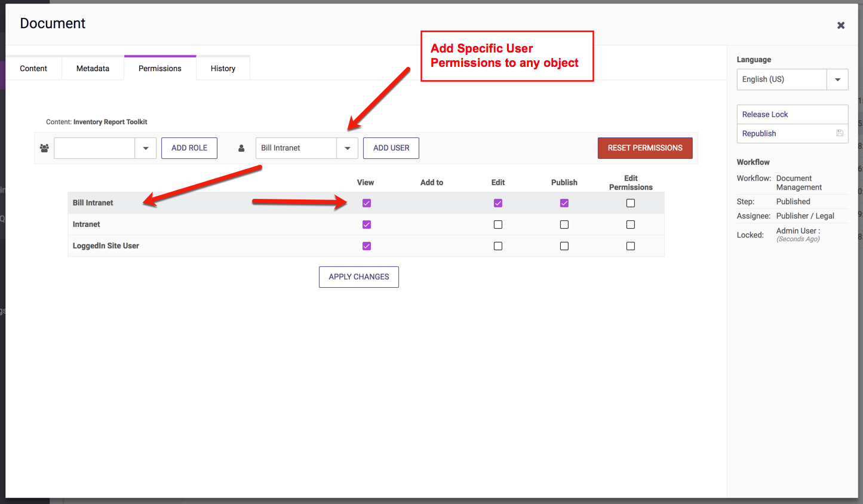Switch to the Content tab
The width and height of the screenshot is (863, 504).
point(33,69)
